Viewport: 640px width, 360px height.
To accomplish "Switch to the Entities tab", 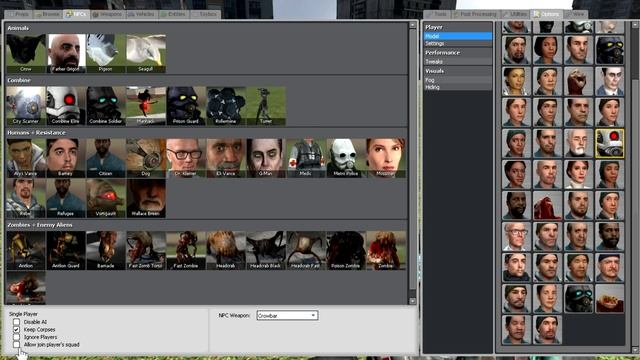I will click(173, 14).
